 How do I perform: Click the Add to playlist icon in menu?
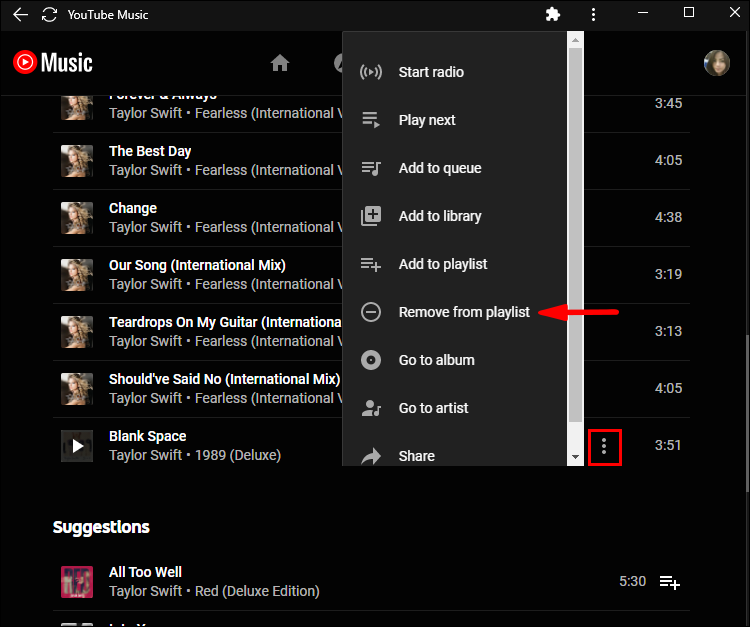tap(371, 264)
